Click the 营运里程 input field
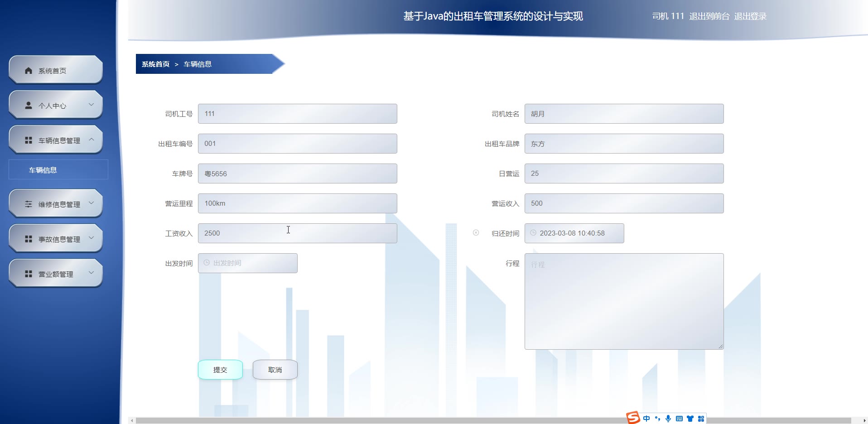 (x=298, y=203)
